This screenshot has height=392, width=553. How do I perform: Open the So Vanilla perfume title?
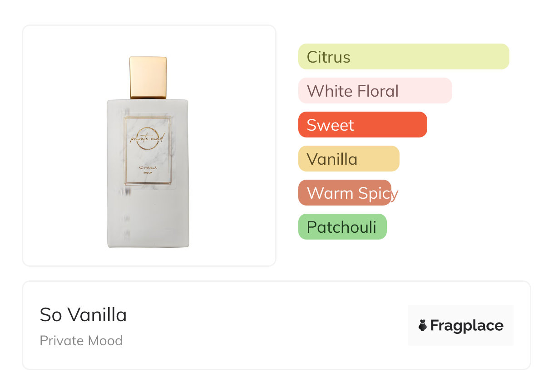click(x=83, y=314)
